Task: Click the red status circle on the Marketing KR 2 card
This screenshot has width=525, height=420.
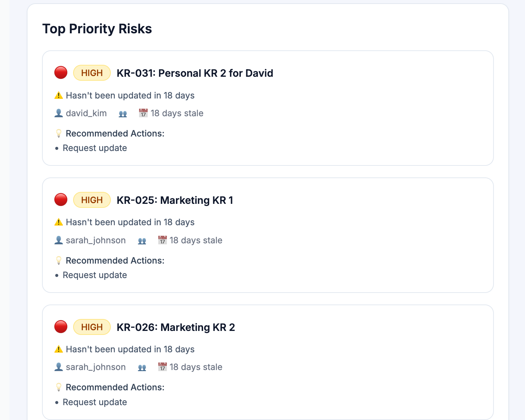Action: pos(60,327)
